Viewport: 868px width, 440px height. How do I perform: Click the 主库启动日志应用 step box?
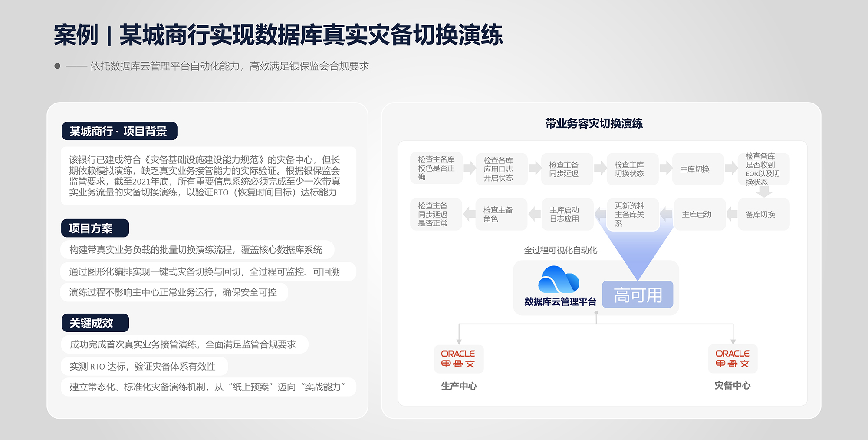click(567, 215)
